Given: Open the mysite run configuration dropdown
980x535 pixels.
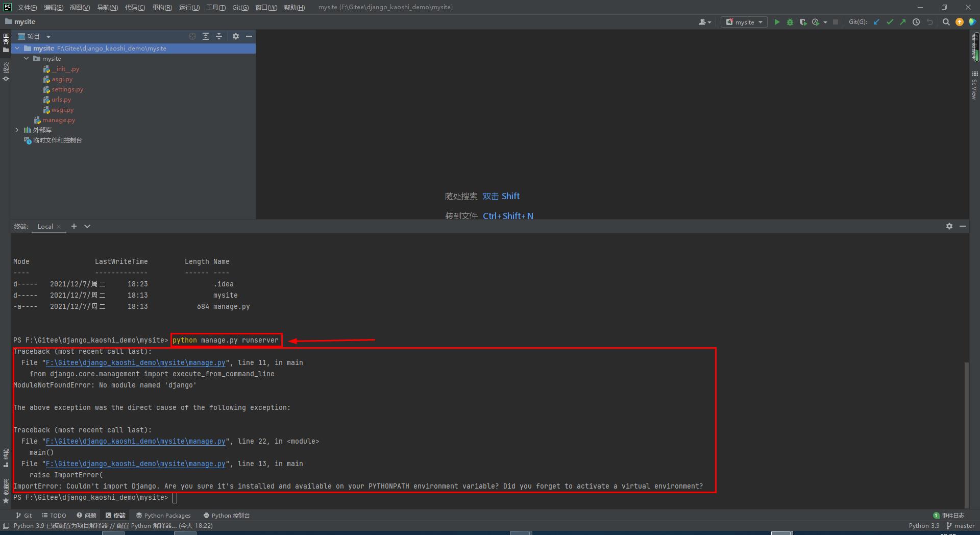Looking at the screenshot, I should click(744, 22).
